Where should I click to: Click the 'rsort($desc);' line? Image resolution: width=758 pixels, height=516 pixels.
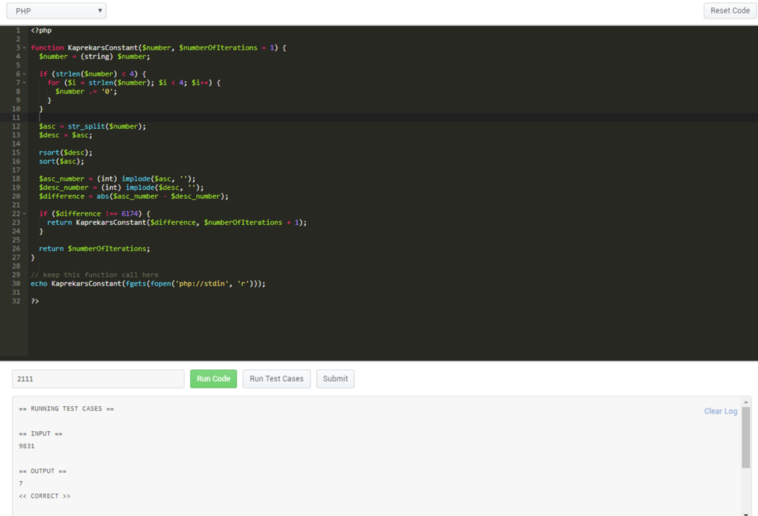pos(65,152)
